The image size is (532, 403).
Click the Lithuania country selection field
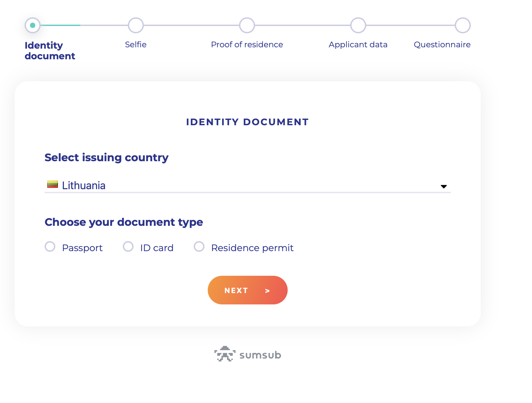(247, 186)
